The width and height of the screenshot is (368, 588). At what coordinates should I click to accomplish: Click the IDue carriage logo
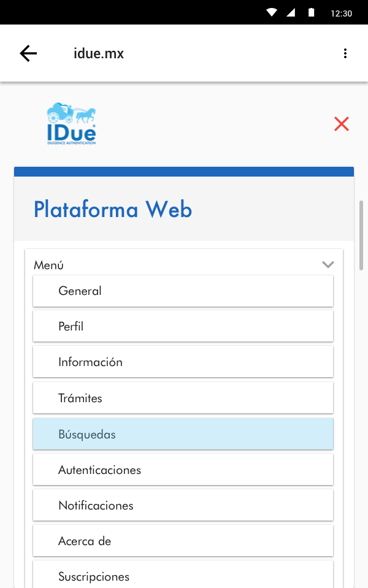(71, 124)
